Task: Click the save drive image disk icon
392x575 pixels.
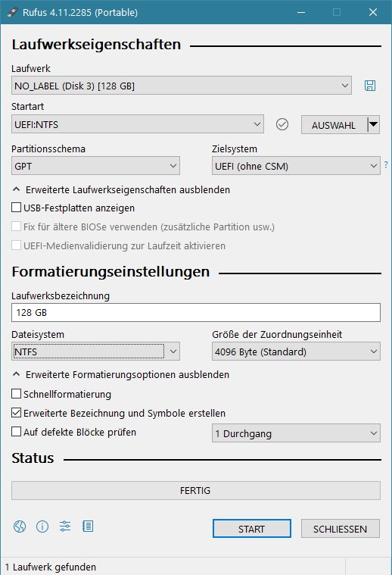Action: 369,86
